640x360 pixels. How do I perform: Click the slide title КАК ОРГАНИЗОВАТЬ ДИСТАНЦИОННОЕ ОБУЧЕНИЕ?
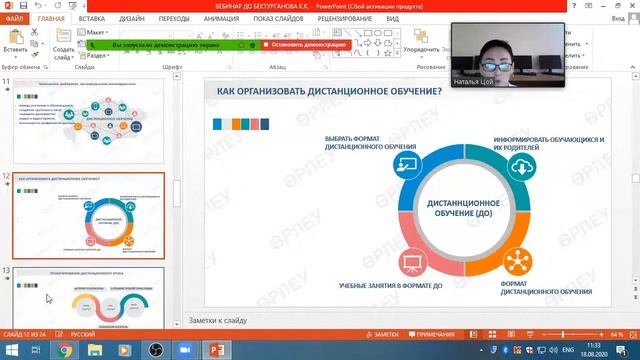(329, 91)
